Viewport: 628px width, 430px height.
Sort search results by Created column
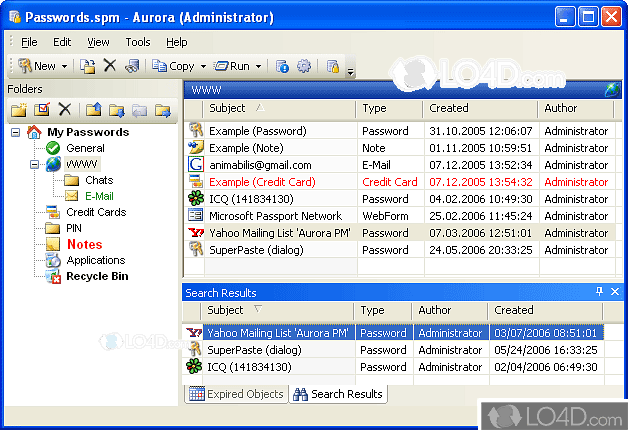(x=545, y=310)
